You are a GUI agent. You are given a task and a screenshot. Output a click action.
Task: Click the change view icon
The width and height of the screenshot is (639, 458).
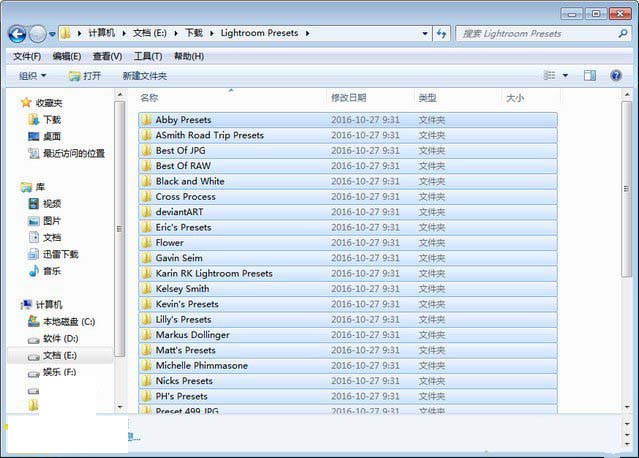tap(549, 75)
